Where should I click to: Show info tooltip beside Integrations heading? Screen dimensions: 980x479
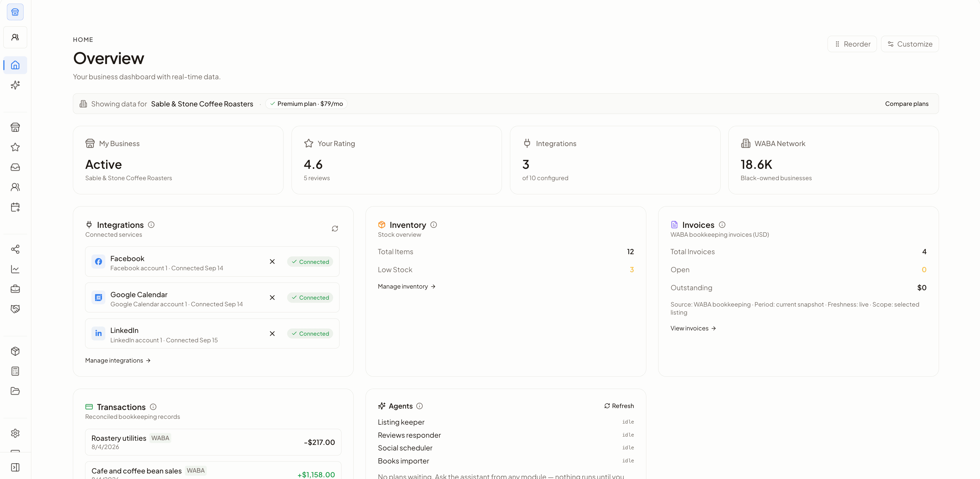coord(151,225)
